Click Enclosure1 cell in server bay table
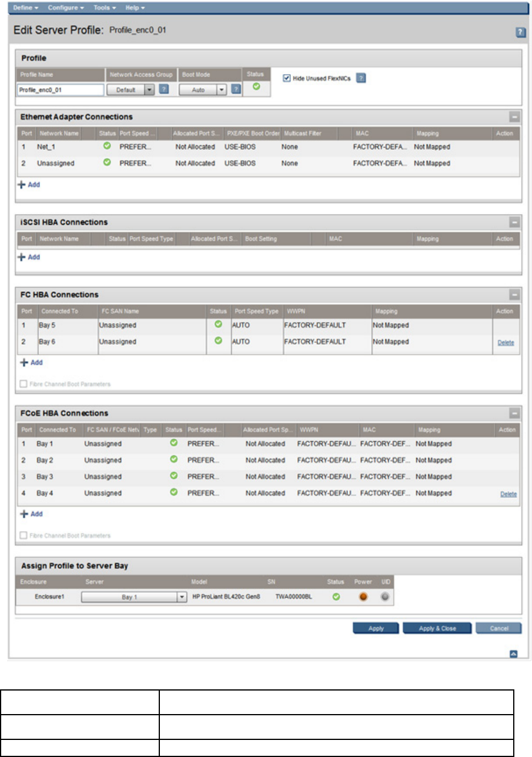 click(x=49, y=597)
